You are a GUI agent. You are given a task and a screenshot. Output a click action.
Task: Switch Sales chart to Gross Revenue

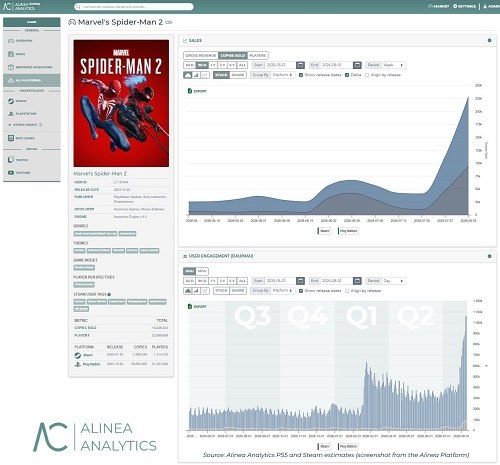point(201,55)
